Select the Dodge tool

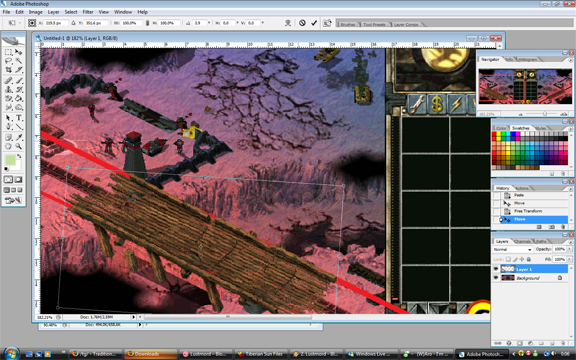point(19,107)
